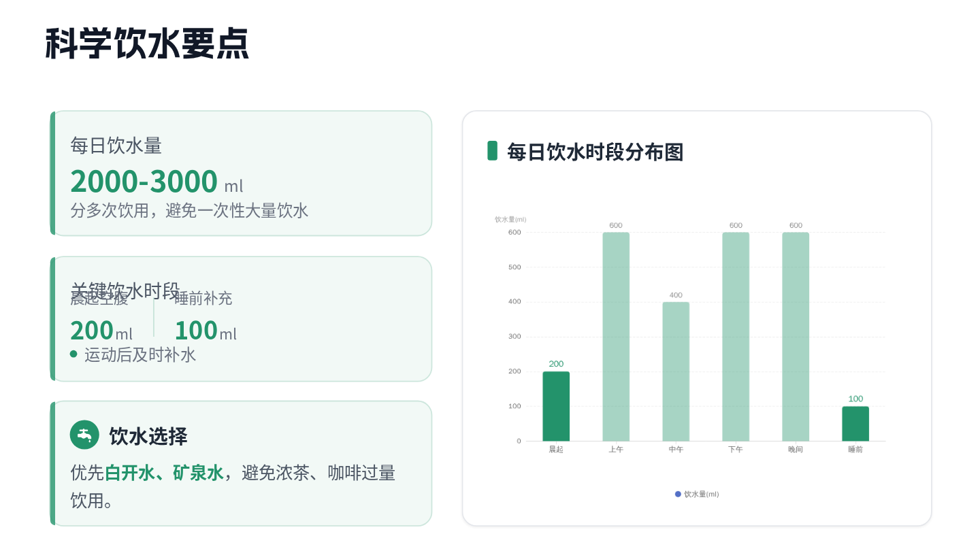This screenshot has width=980, height=551.
Task: Click the faucet icon beside 饮水选择
Action: (x=84, y=435)
